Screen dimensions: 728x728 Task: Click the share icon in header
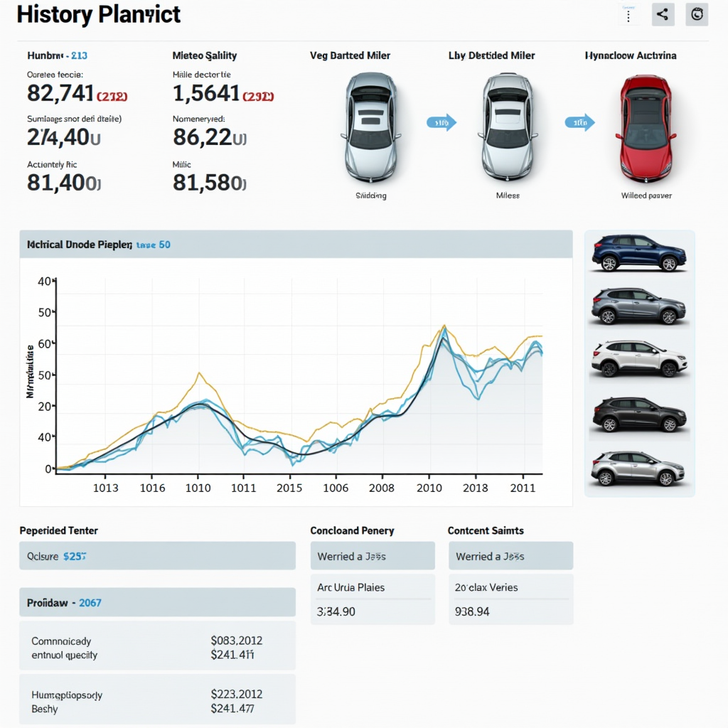click(663, 14)
